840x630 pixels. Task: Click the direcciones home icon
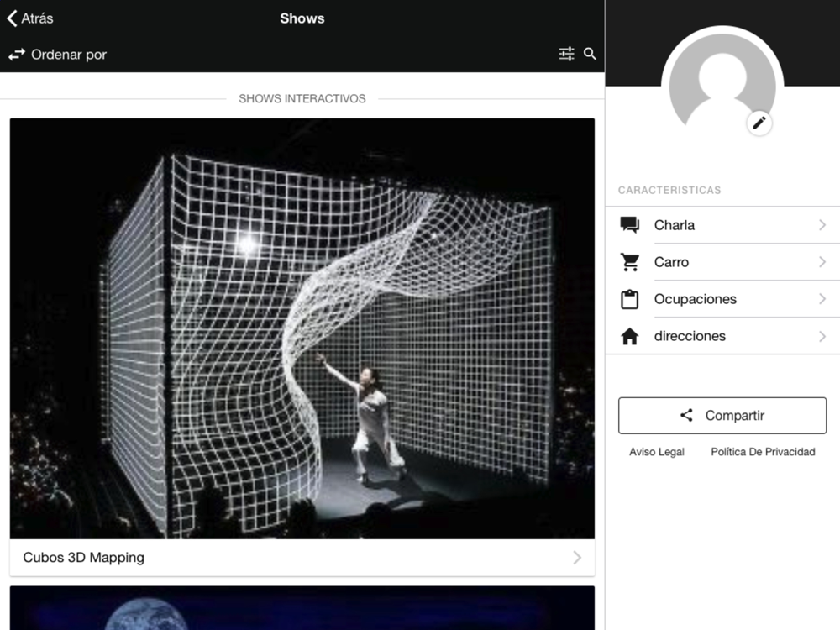(x=630, y=336)
